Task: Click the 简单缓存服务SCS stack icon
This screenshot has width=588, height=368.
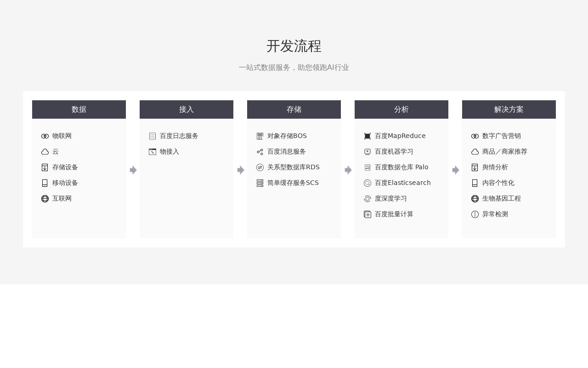Action: pyautogui.click(x=260, y=183)
